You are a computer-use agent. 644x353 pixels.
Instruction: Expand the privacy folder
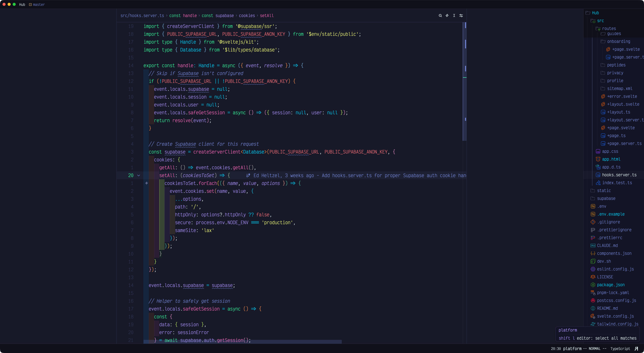[612, 73]
